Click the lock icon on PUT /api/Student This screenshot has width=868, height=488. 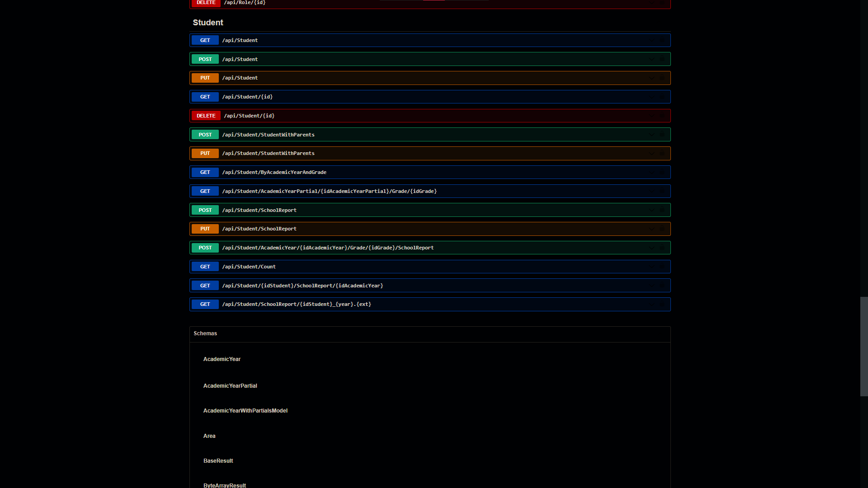point(662,78)
